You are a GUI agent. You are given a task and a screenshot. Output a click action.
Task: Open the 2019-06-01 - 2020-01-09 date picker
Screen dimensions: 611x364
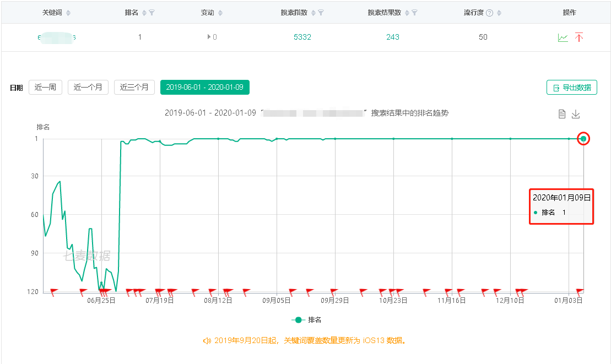click(x=204, y=87)
